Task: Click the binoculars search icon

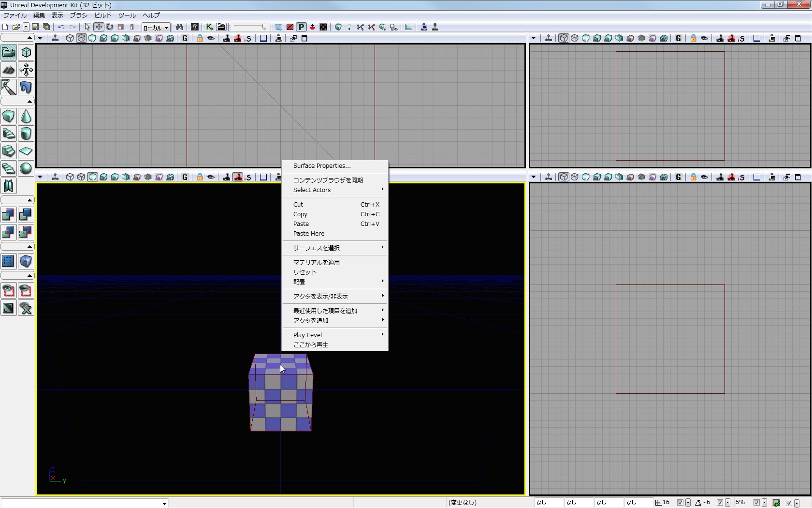Action: (x=179, y=27)
